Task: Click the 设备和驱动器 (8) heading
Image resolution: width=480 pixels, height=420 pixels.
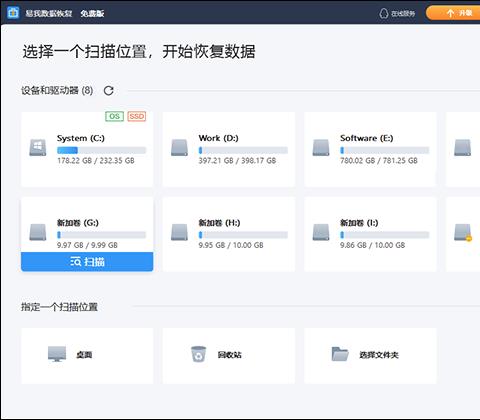Action: tap(57, 90)
